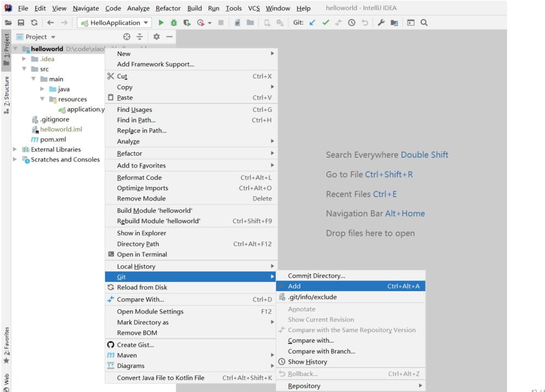Click the locate target icon in Project panel
The image size is (545, 392).
(127, 37)
